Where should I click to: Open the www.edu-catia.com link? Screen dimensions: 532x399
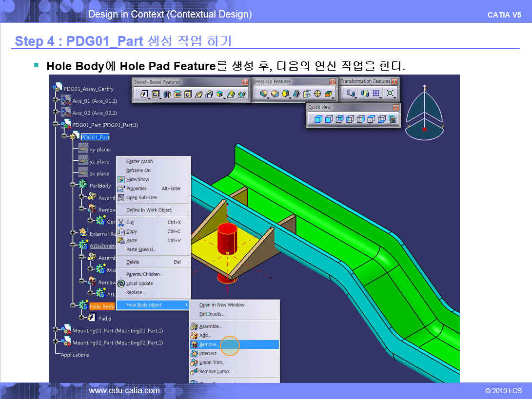click(x=124, y=390)
